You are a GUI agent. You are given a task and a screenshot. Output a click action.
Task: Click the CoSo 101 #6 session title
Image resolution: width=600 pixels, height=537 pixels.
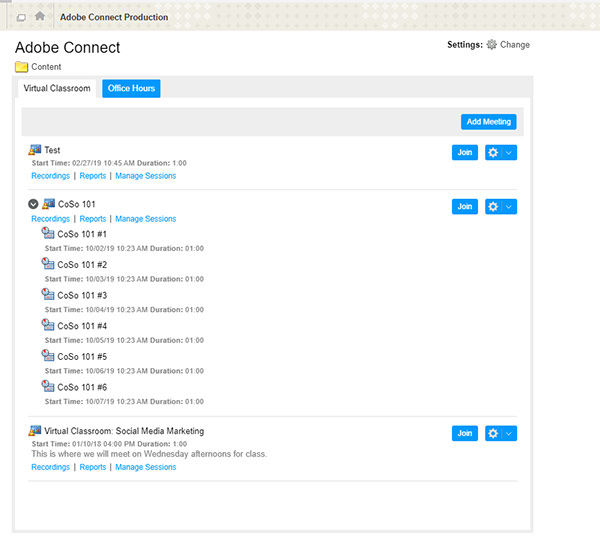pyautogui.click(x=82, y=387)
